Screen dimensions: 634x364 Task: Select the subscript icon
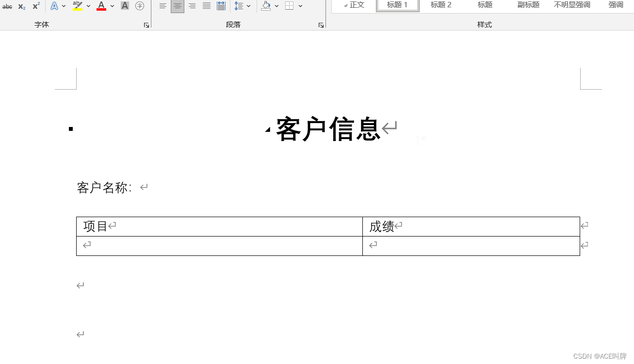(x=21, y=6)
